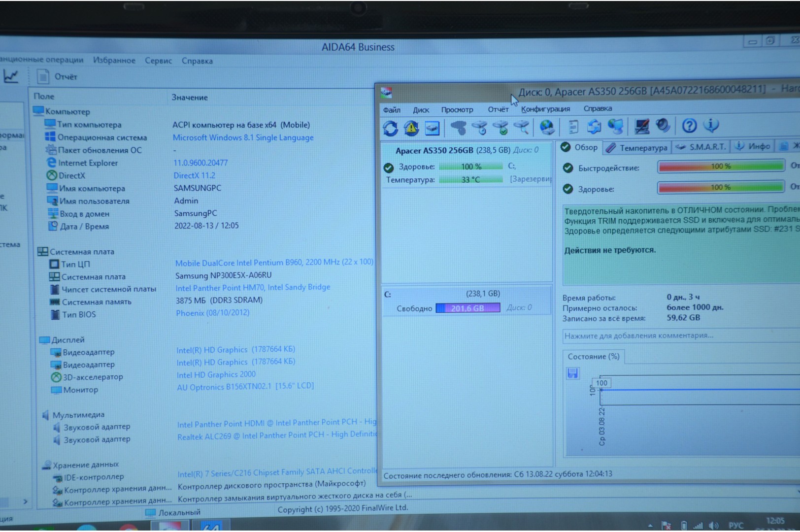
Task: Select the Дисплей group row
Action: (x=62, y=340)
